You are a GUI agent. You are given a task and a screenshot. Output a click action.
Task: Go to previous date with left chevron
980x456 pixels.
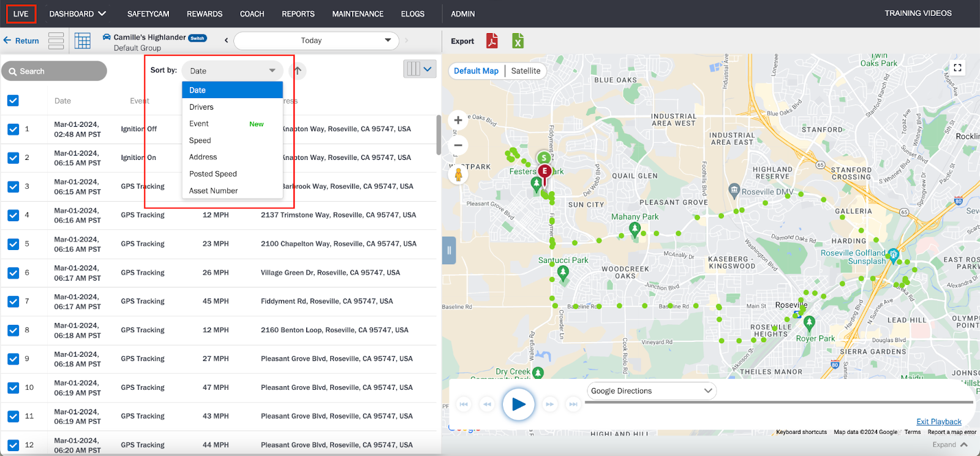click(227, 40)
